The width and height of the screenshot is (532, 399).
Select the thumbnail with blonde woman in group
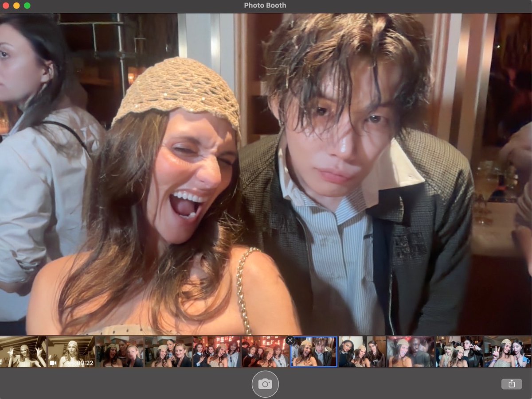click(459, 352)
